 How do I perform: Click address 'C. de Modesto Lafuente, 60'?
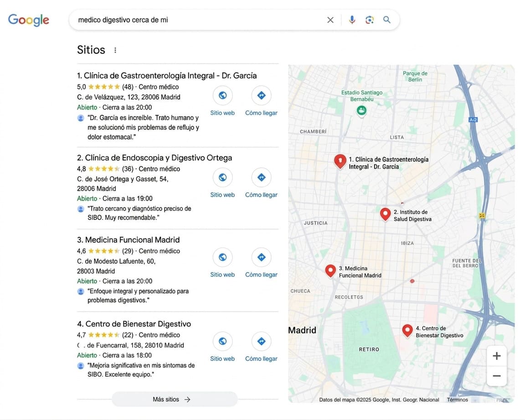(x=116, y=261)
